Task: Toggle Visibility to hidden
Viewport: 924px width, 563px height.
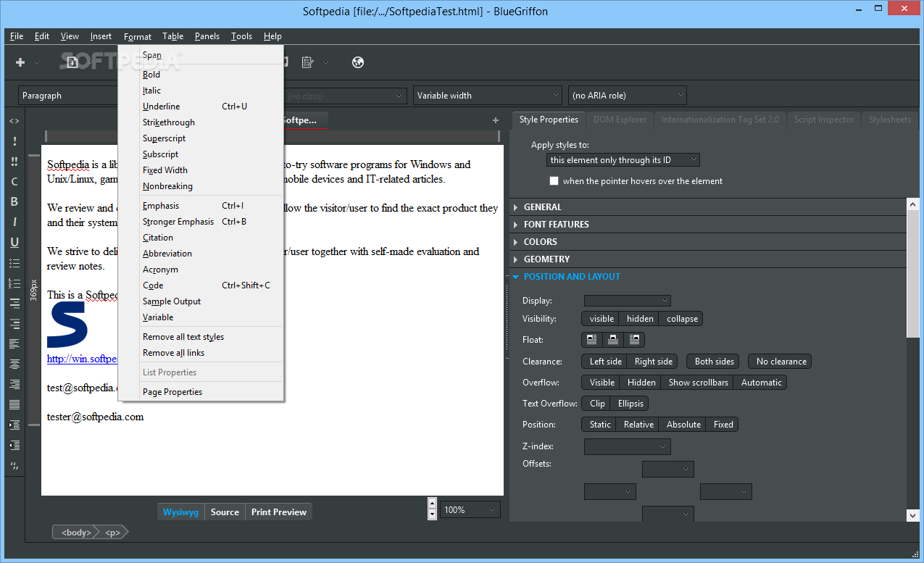Action: coord(640,319)
